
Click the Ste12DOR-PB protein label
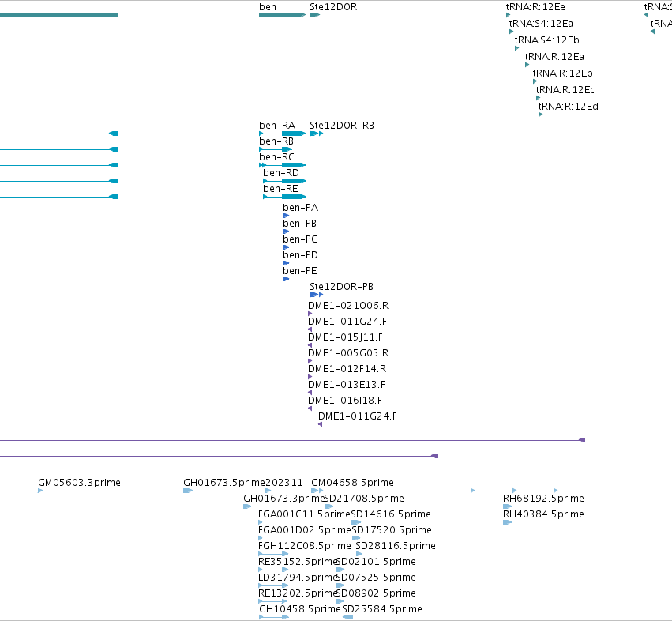click(x=341, y=287)
